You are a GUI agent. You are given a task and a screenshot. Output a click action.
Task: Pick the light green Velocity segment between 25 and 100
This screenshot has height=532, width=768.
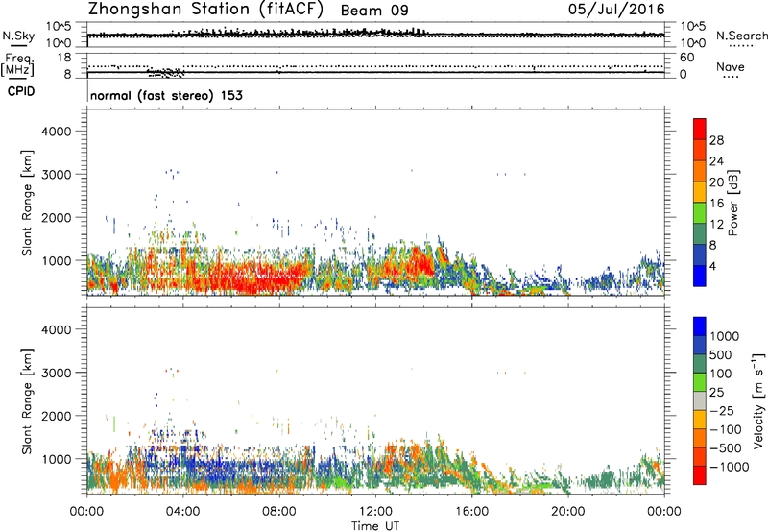click(700, 382)
